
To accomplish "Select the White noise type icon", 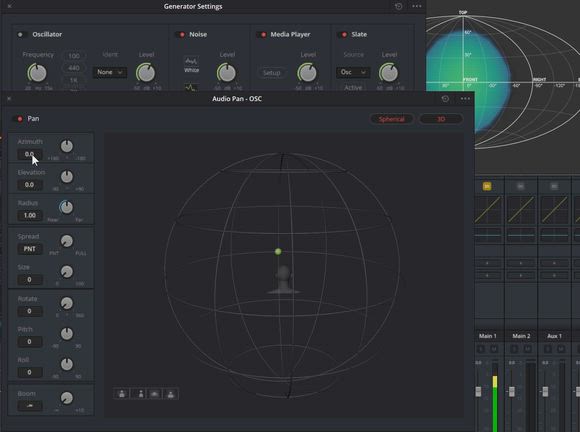I will coord(191,61).
